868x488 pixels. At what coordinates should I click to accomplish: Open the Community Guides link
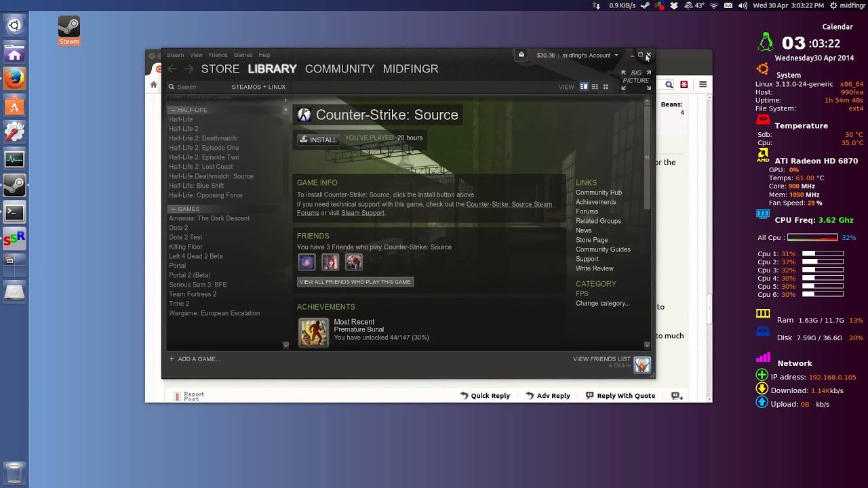pos(603,249)
